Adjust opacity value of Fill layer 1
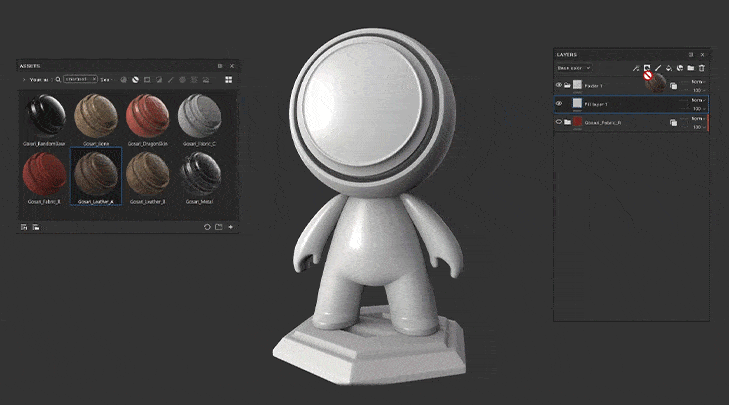The width and height of the screenshot is (729, 405). [698, 108]
